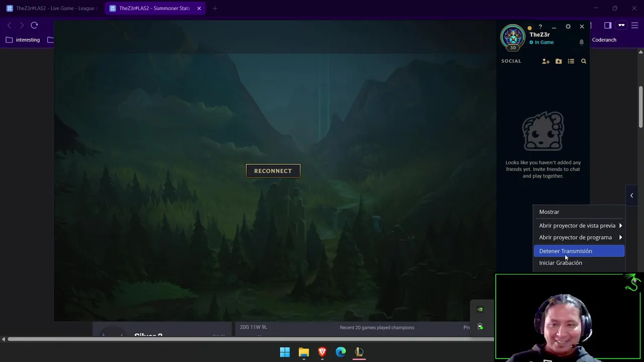Open the notifications bell in League client

click(x=582, y=42)
